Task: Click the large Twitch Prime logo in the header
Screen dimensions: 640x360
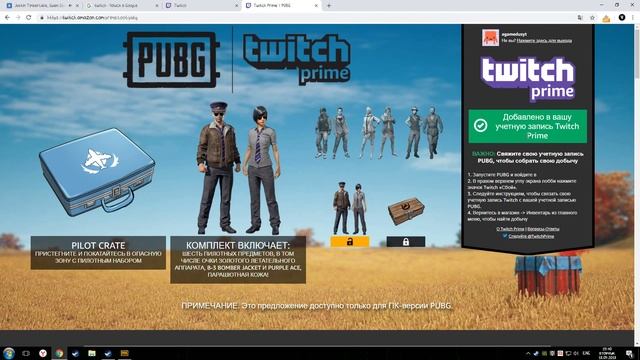Action: click(x=297, y=60)
